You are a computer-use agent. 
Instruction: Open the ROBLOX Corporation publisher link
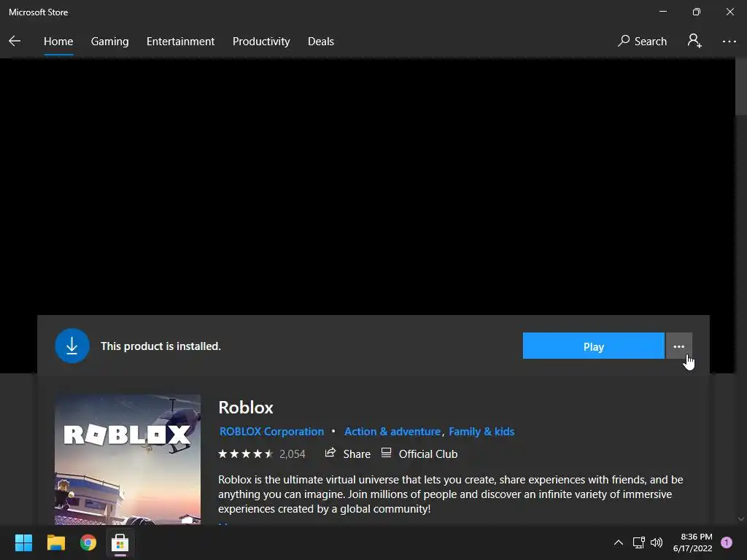(271, 432)
